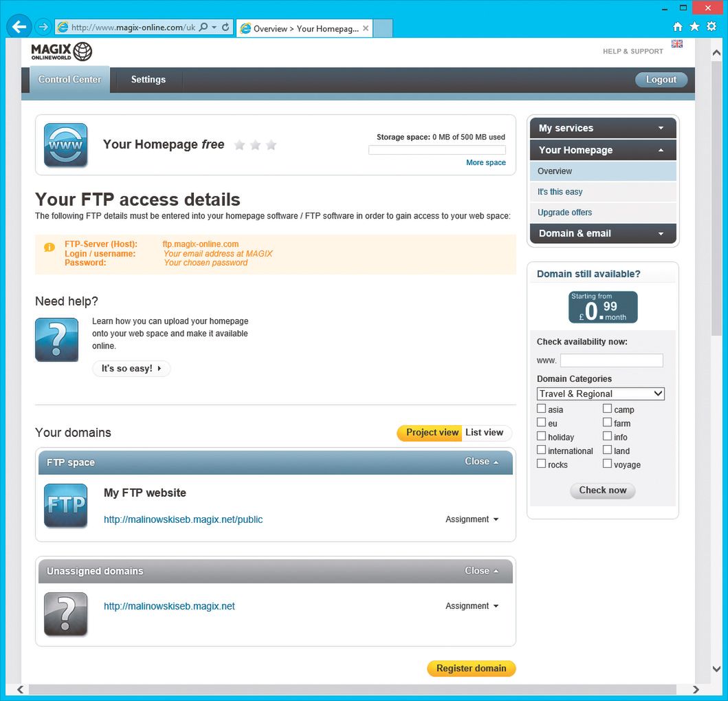Click the storage space usage bar
The height and width of the screenshot is (701, 728).
click(437, 150)
